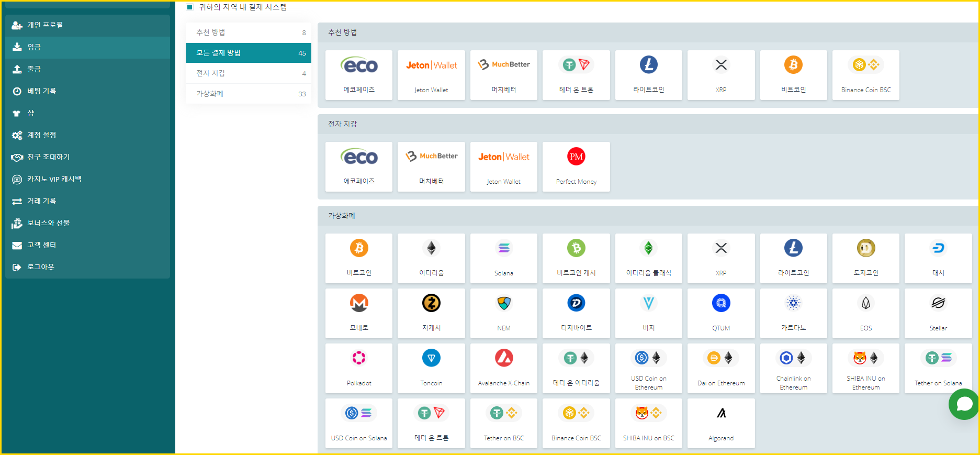The width and height of the screenshot is (980, 455).
Task: Pick Jeton Wallet in the e-wallet section
Action: pos(504,167)
